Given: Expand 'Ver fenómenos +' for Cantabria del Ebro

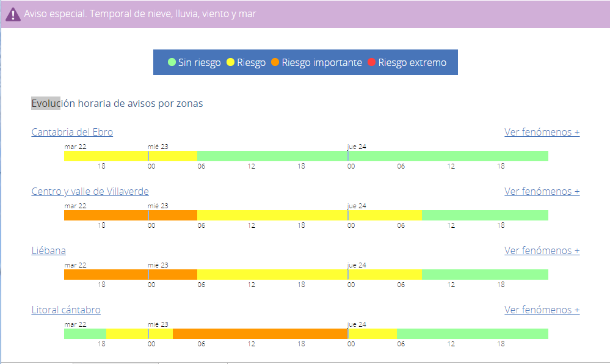Looking at the screenshot, I should (542, 132).
